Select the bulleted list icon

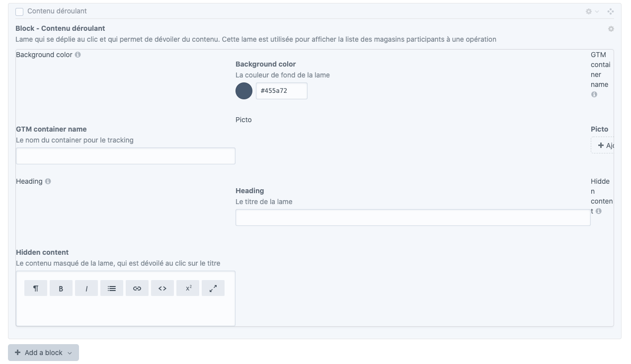click(x=111, y=288)
